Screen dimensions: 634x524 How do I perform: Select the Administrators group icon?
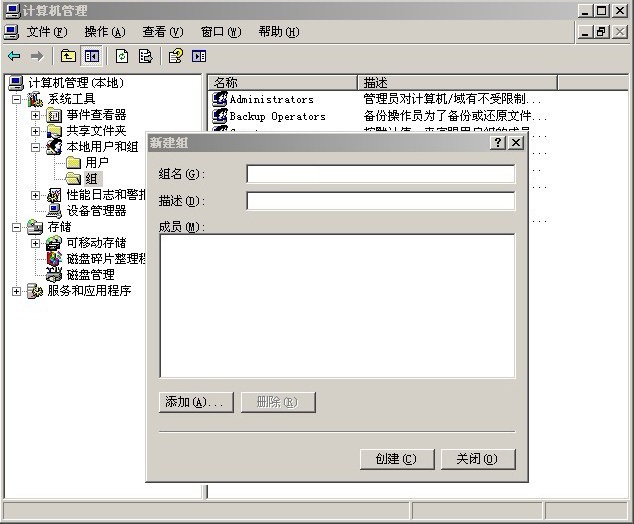coord(220,99)
